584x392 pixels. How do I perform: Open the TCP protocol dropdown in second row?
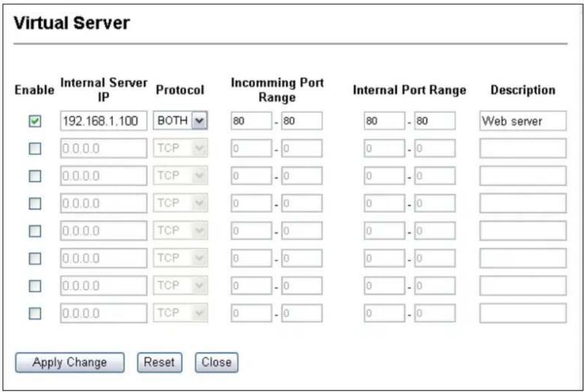[x=180, y=148]
